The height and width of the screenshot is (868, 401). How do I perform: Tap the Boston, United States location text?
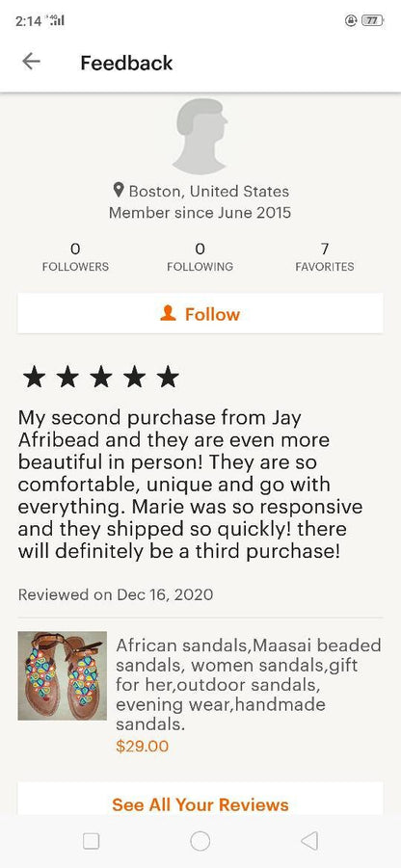point(209,191)
